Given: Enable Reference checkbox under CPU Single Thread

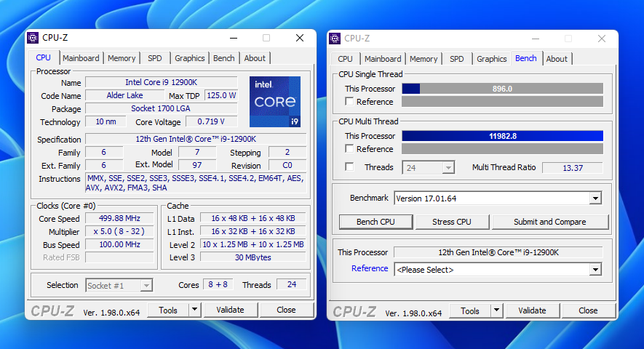Looking at the screenshot, I should (x=349, y=101).
